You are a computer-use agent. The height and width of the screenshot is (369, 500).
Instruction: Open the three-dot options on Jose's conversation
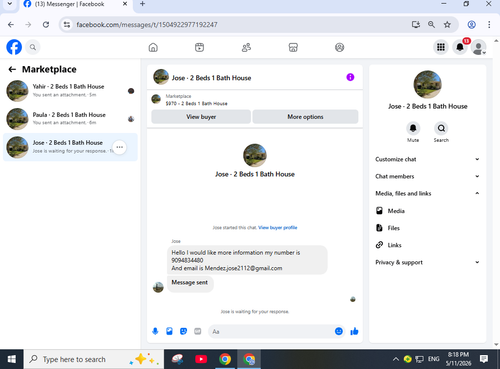point(119,147)
